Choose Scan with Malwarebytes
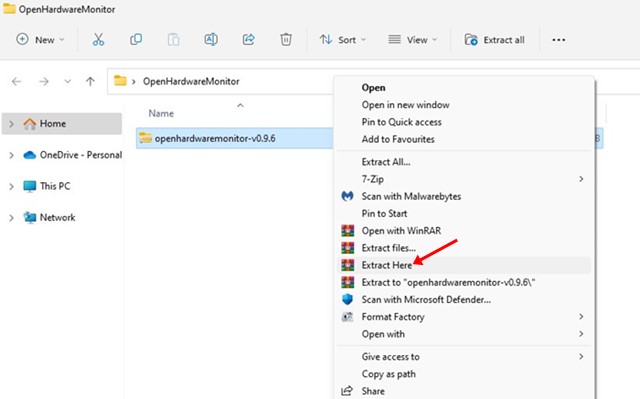This screenshot has width=640, height=399. 464,196
